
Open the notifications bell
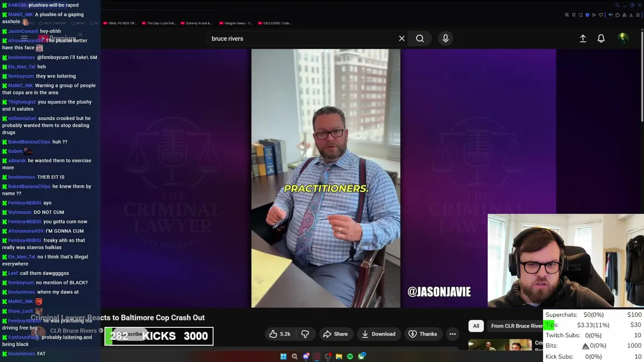point(601,38)
